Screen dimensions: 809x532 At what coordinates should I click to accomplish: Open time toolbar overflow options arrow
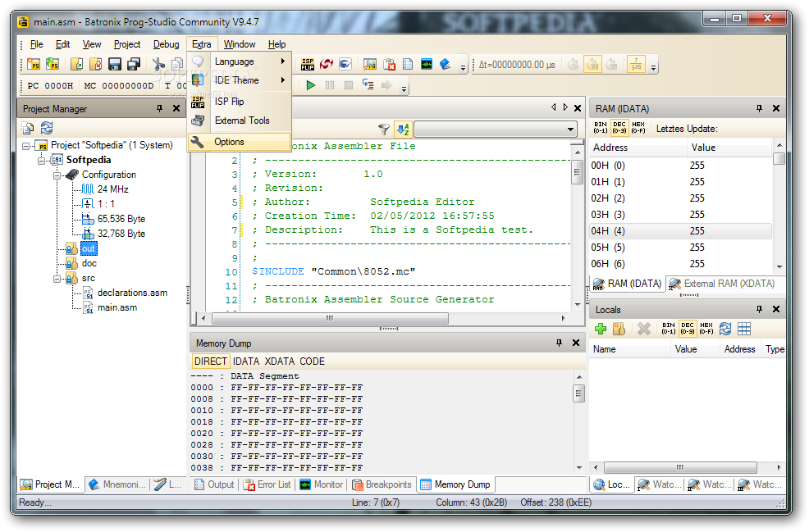[x=654, y=66]
